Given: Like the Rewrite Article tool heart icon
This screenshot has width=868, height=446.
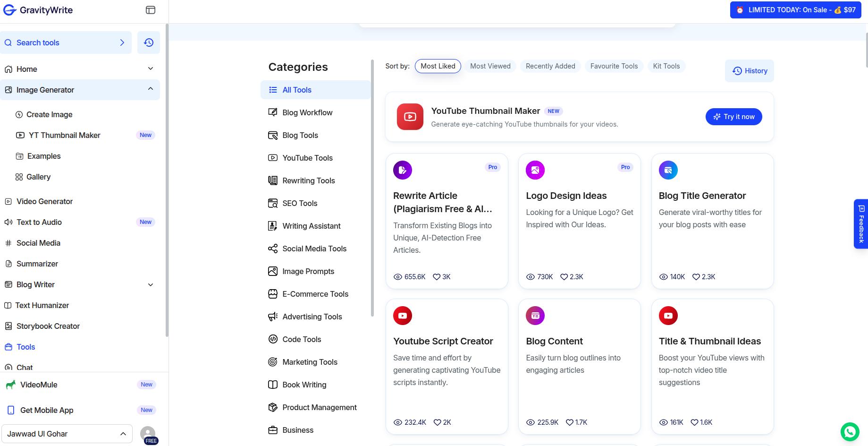Looking at the screenshot, I should (x=437, y=277).
